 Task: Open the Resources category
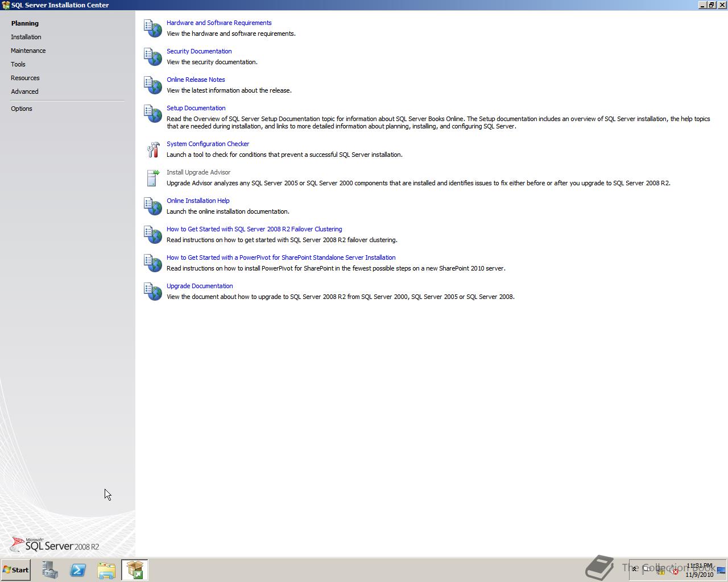click(25, 78)
